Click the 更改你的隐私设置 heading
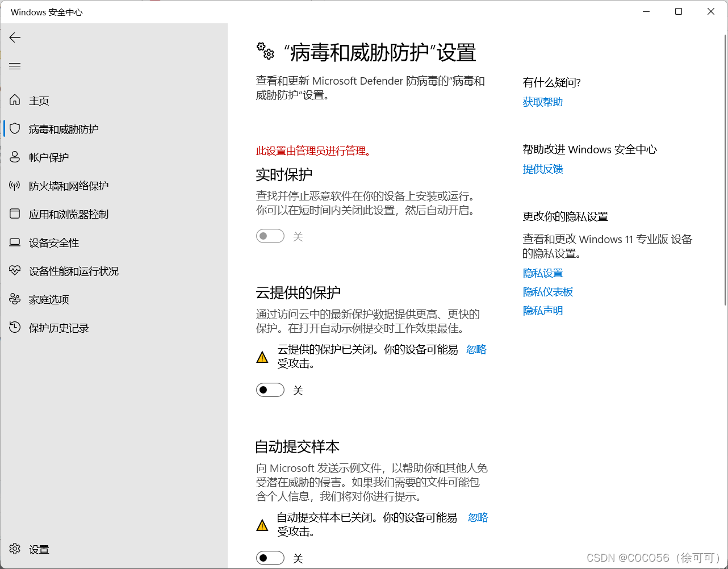728x569 pixels. click(x=565, y=217)
